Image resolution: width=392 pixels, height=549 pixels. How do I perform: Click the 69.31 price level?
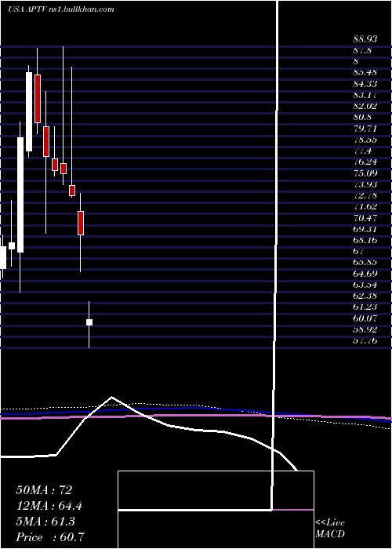pyautogui.click(x=365, y=229)
